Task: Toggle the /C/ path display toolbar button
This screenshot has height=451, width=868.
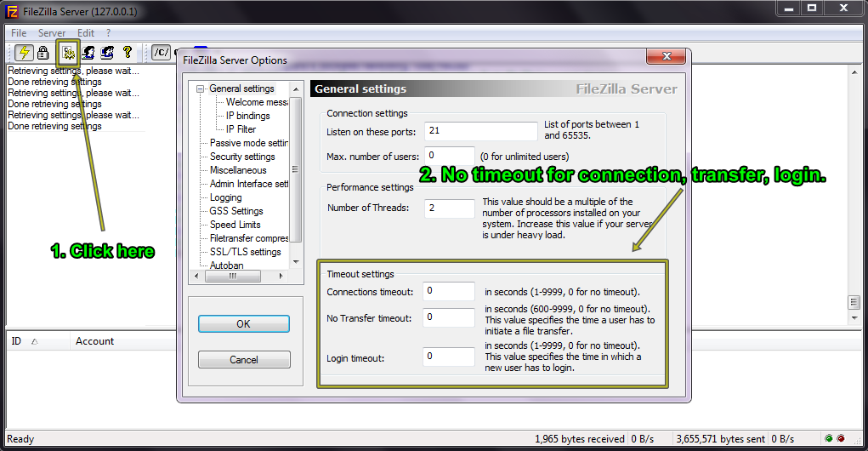Action: (161, 53)
